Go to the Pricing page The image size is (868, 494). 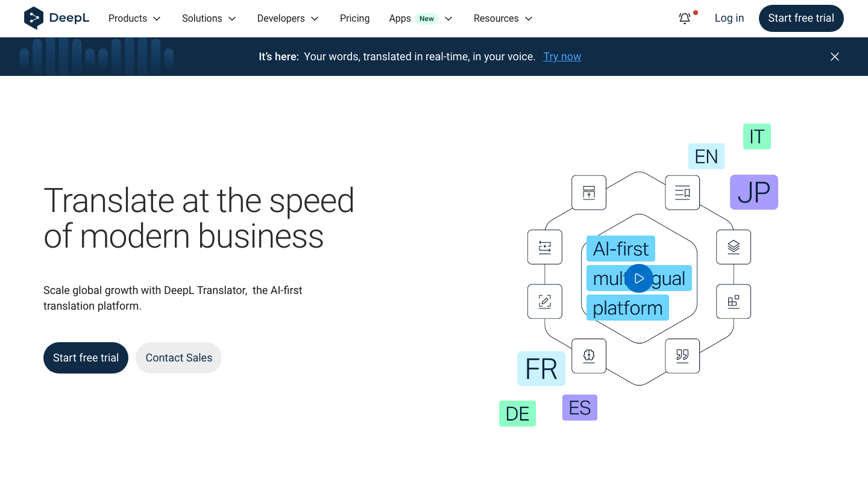(x=354, y=19)
